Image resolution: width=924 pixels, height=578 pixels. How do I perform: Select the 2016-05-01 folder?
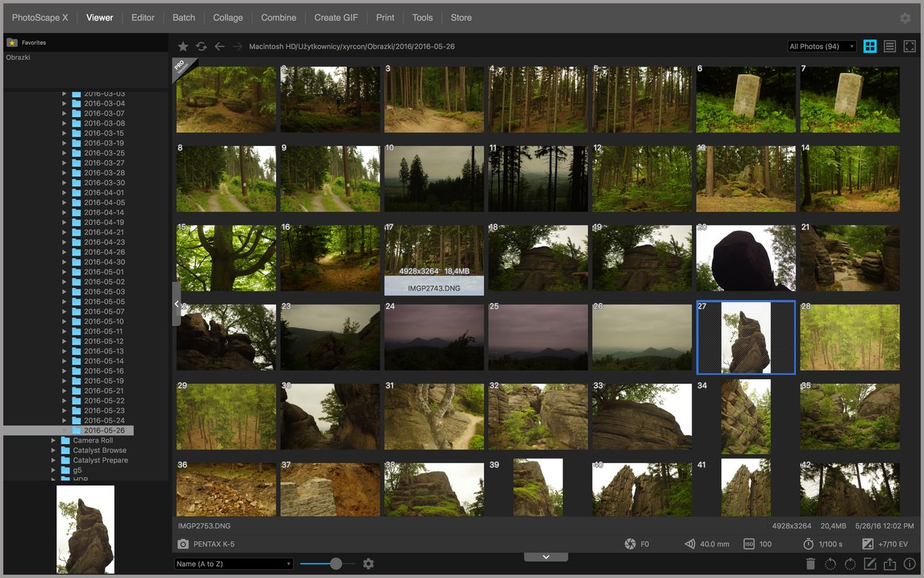[x=104, y=272]
